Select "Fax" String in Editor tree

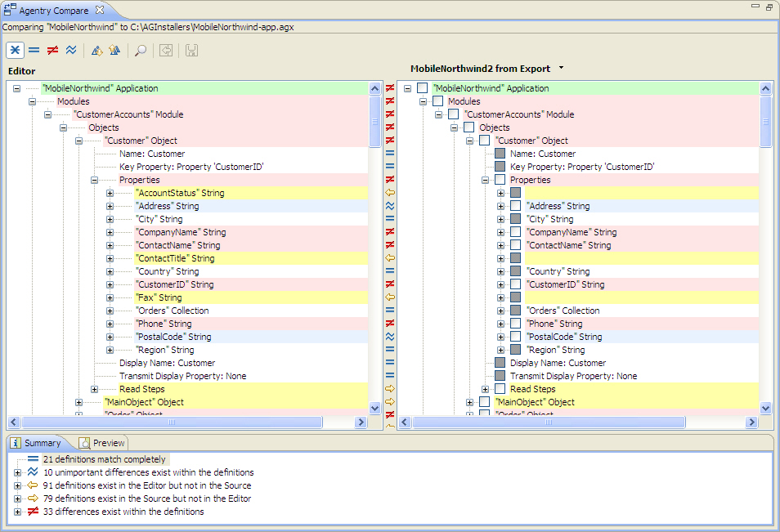coord(159,297)
